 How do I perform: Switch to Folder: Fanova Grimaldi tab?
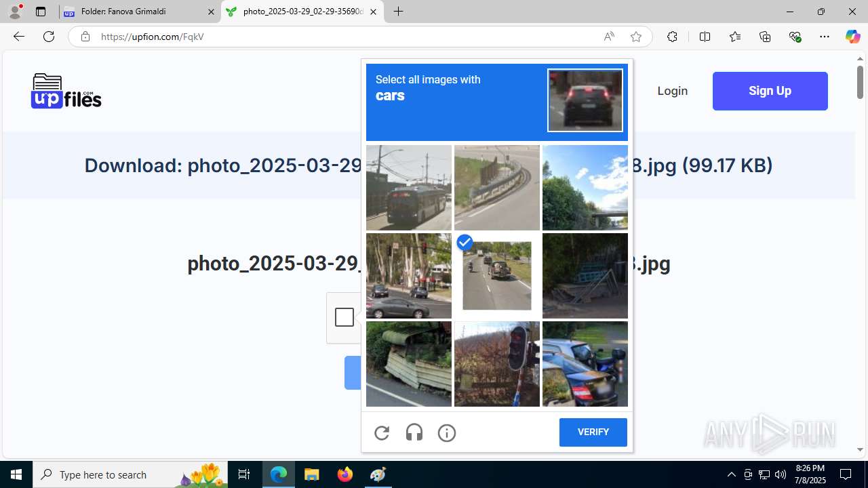pyautogui.click(x=140, y=12)
